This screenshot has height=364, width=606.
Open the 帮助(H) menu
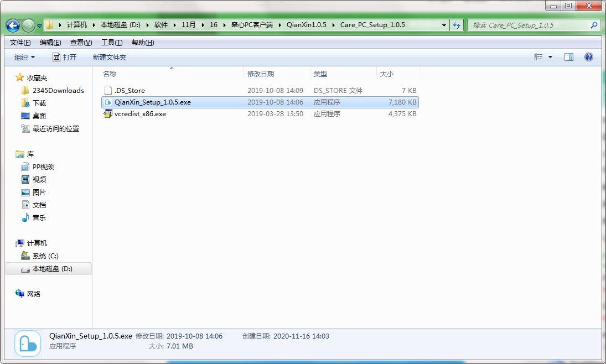tap(143, 43)
